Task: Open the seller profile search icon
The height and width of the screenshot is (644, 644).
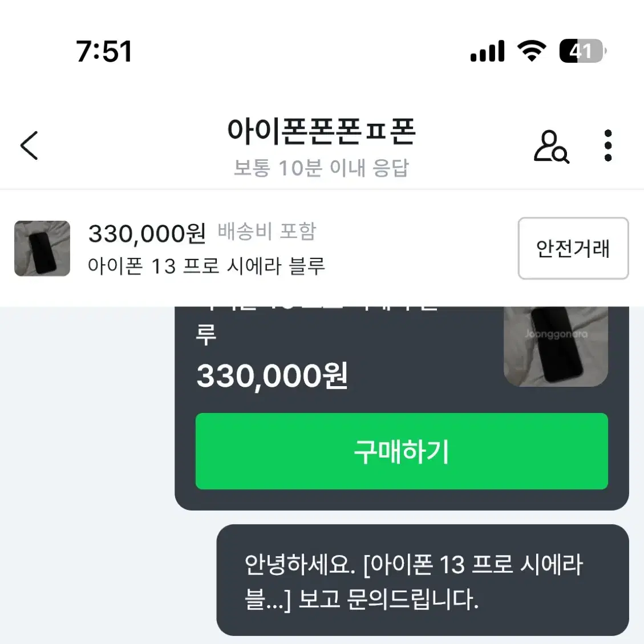Action: click(550, 147)
